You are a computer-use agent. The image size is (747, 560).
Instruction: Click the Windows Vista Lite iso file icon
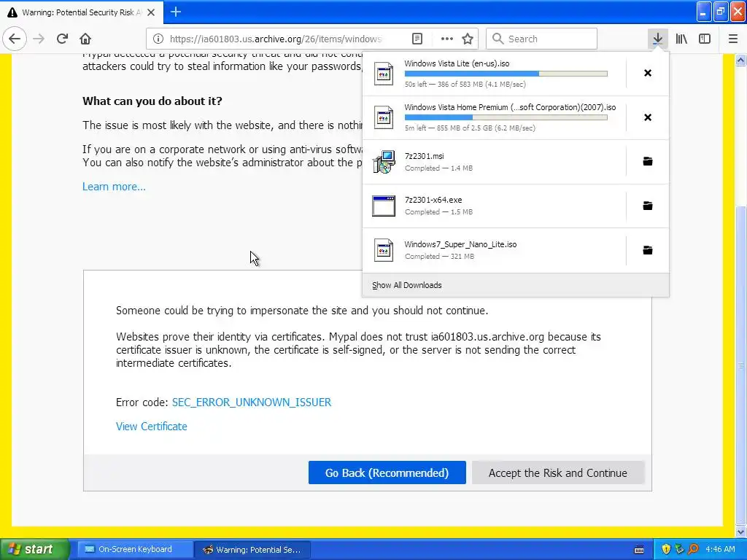(x=384, y=74)
